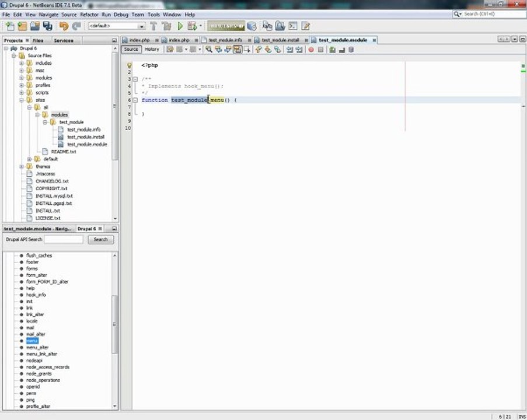Click the Redo arrow icon
527x420 pixels.
pyautogui.click(x=76, y=26)
